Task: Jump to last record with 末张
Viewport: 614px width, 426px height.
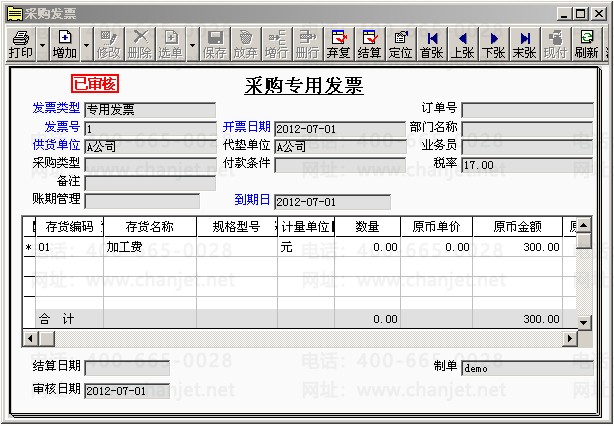Action: (x=525, y=44)
